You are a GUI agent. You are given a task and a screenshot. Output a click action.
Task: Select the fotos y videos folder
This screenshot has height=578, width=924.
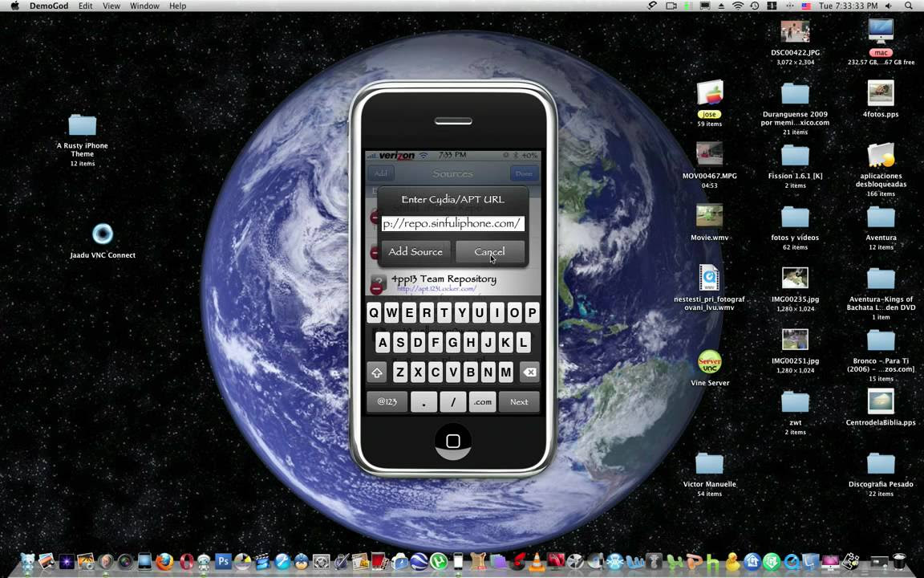coord(795,217)
